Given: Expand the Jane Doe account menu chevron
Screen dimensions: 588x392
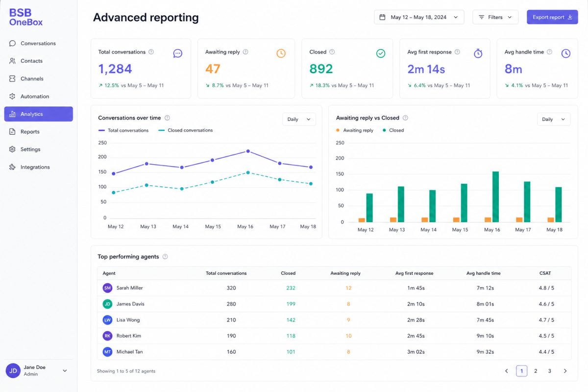Looking at the screenshot, I should click(65, 371).
